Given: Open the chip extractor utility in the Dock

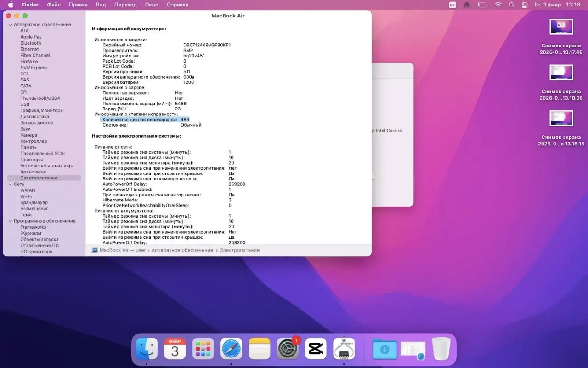Looking at the screenshot, I should click(344, 349).
